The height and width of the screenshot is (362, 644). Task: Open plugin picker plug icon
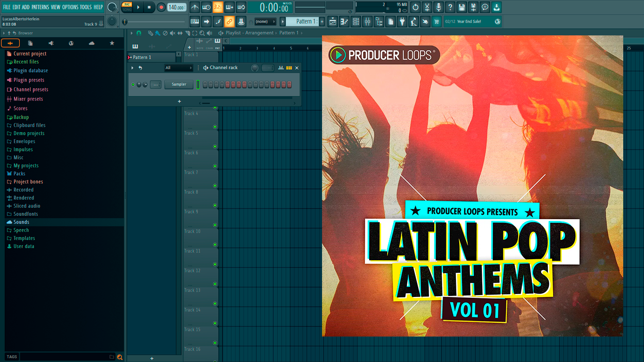(402, 21)
